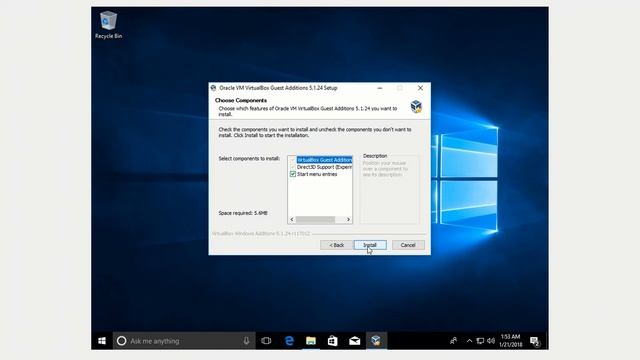
Task: Click the VirtualBox cube logo in header
Action: pyautogui.click(x=416, y=107)
